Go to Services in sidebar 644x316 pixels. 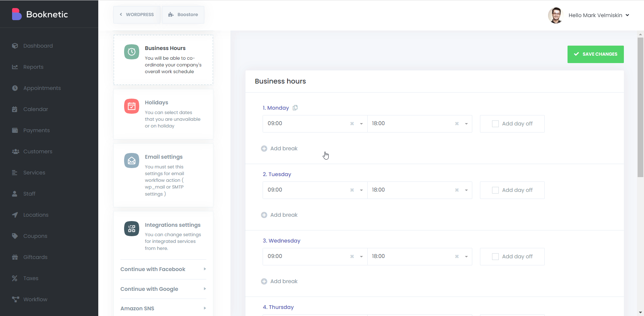click(34, 172)
